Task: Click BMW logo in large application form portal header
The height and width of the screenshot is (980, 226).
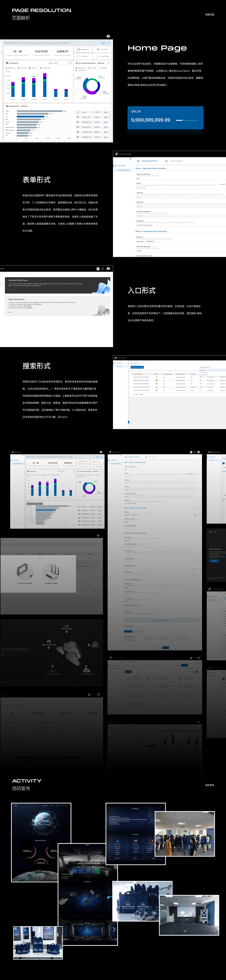Action: (116, 154)
